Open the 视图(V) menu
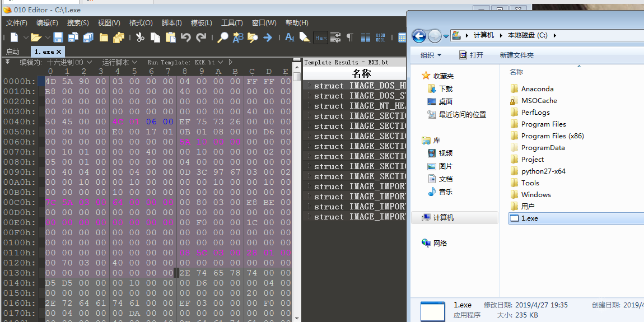 tap(109, 23)
